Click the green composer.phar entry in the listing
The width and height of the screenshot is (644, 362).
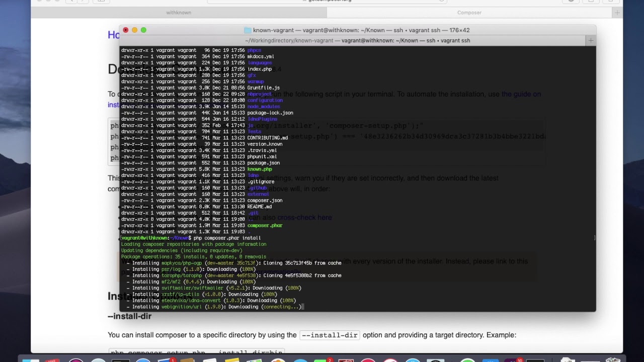[x=265, y=226]
